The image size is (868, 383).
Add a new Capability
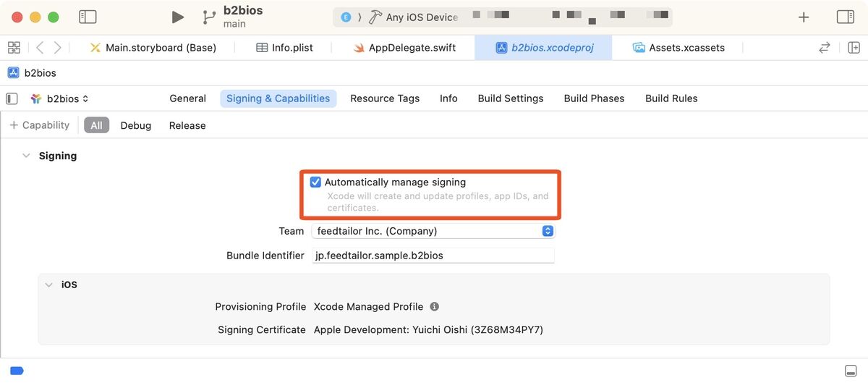[39, 125]
